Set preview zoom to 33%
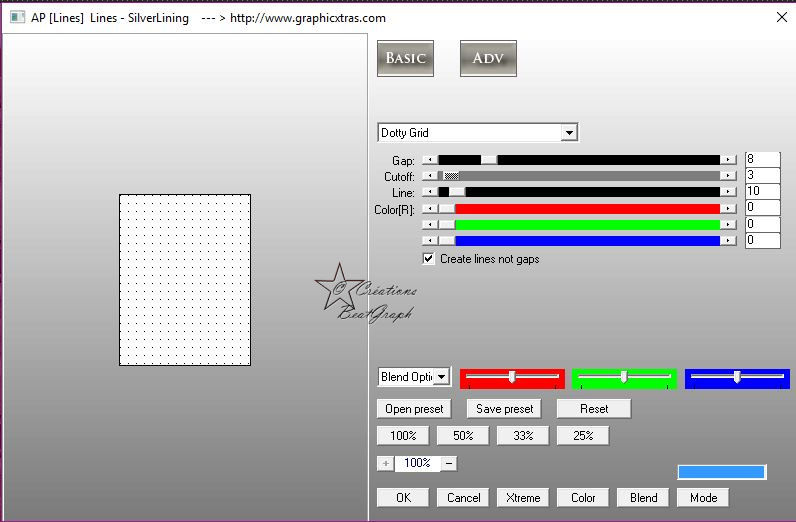This screenshot has height=522, width=796. click(523, 436)
